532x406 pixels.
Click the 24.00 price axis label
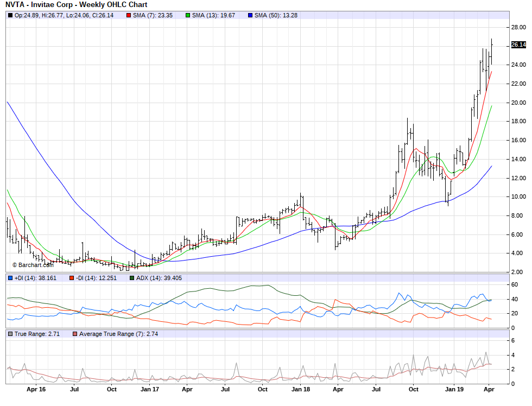point(518,65)
